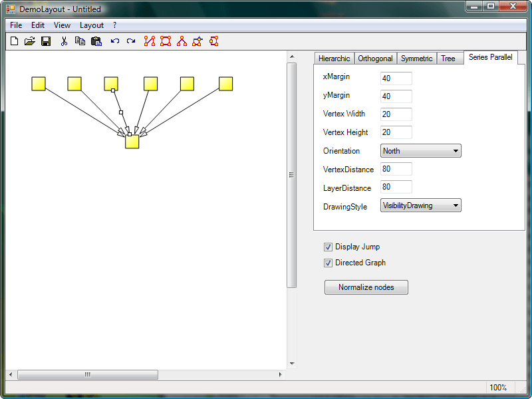This screenshot has width=532, height=399.
Task: Select the leftmost yellow node in the graph
Action: (39, 84)
